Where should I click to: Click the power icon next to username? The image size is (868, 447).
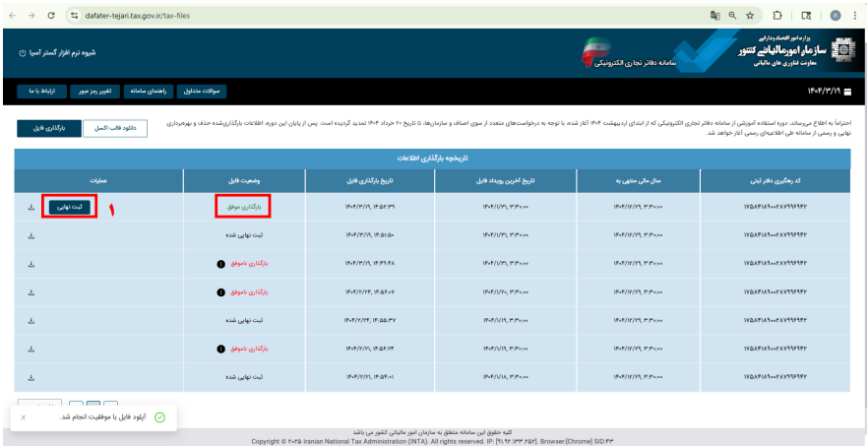(22, 53)
